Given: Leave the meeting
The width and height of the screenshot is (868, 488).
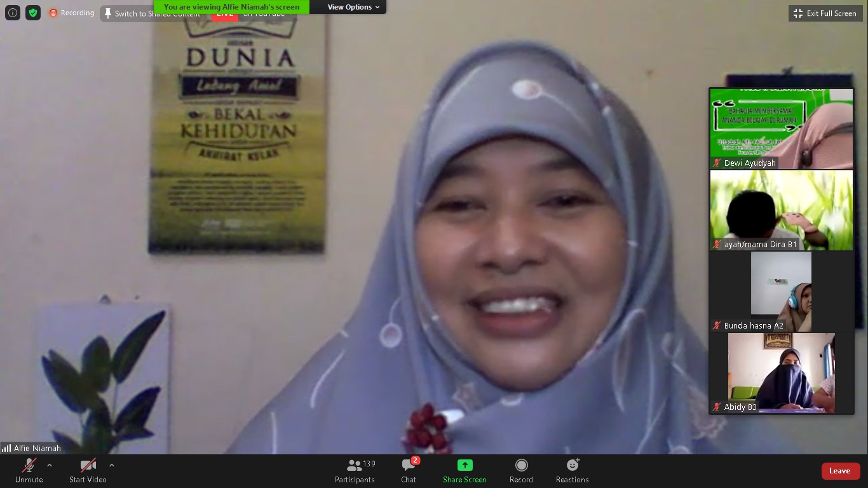Looking at the screenshot, I should [x=841, y=471].
